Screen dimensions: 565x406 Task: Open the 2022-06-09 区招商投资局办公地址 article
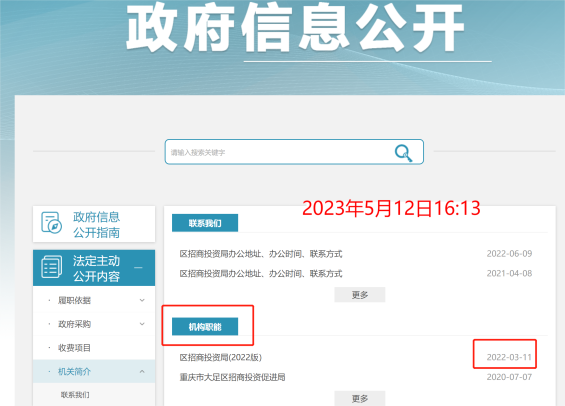click(x=261, y=254)
